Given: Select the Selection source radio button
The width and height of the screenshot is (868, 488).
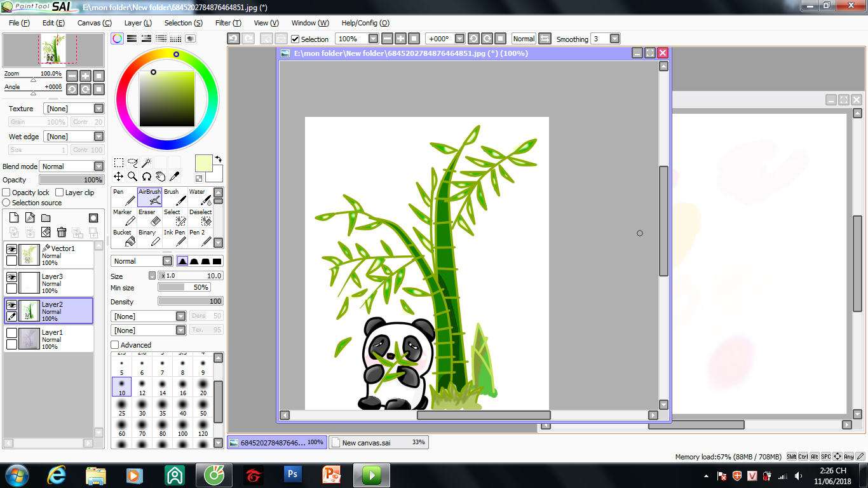Looking at the screenshot, I should click(x=6, y=203).
